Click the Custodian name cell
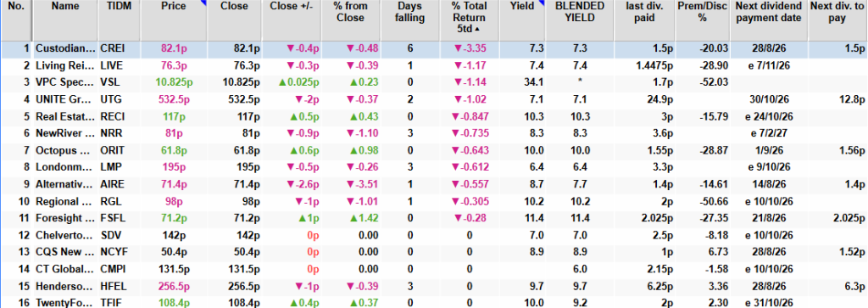 pos(66,48)
